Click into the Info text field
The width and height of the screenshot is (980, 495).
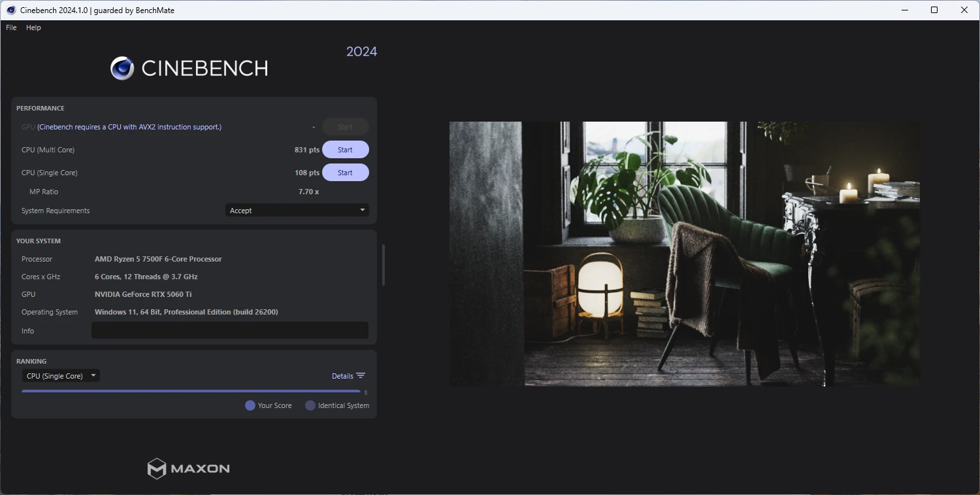229,330
